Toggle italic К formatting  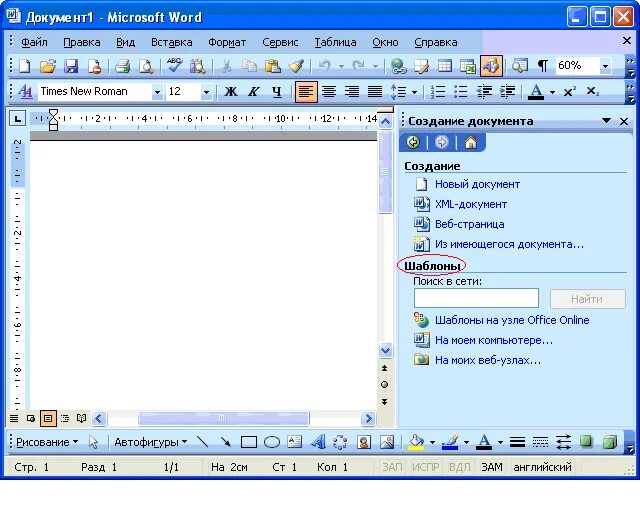pyautogui.click(x=253, y=91)
